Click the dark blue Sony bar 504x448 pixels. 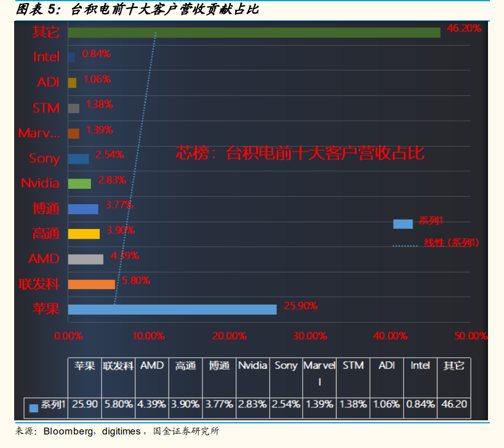(78, 159)
